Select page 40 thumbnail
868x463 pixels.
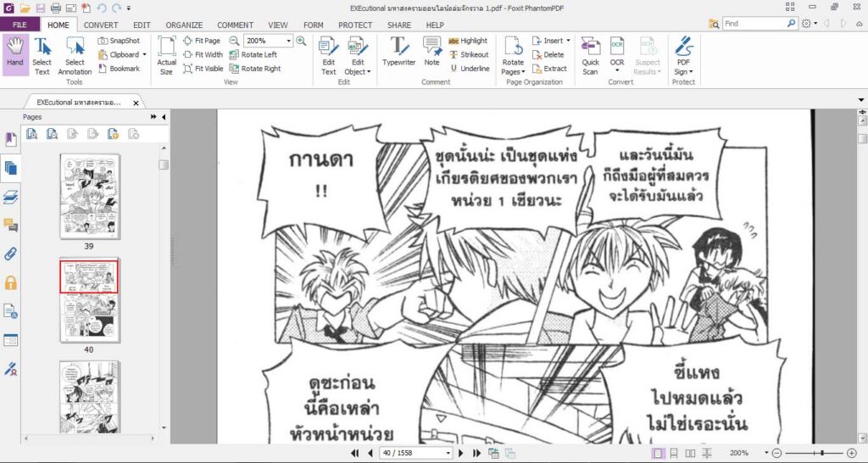coord(90,300)
